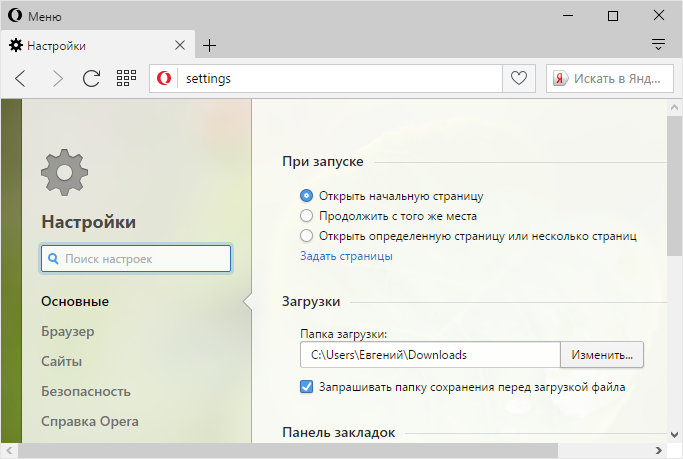Close the Настройки tab

click(x=180, y=45)
